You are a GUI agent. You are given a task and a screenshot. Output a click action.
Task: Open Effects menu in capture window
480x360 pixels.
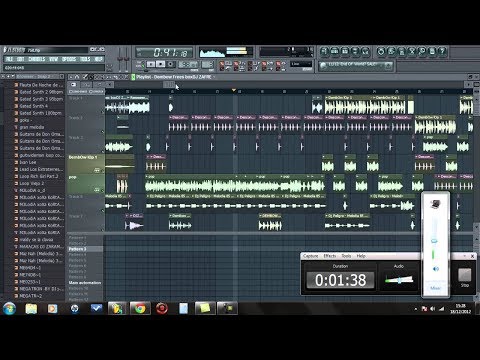pos(330,256)
